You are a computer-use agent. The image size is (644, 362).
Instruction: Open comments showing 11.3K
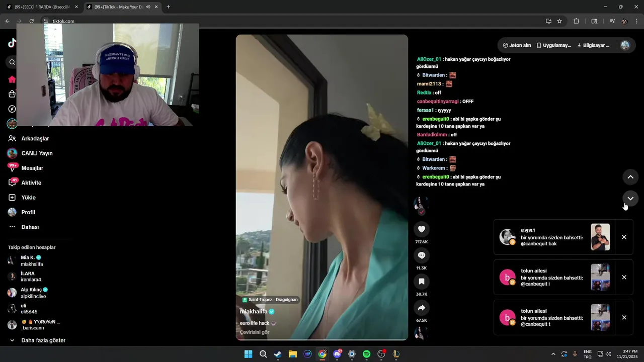tap(422, 255)
